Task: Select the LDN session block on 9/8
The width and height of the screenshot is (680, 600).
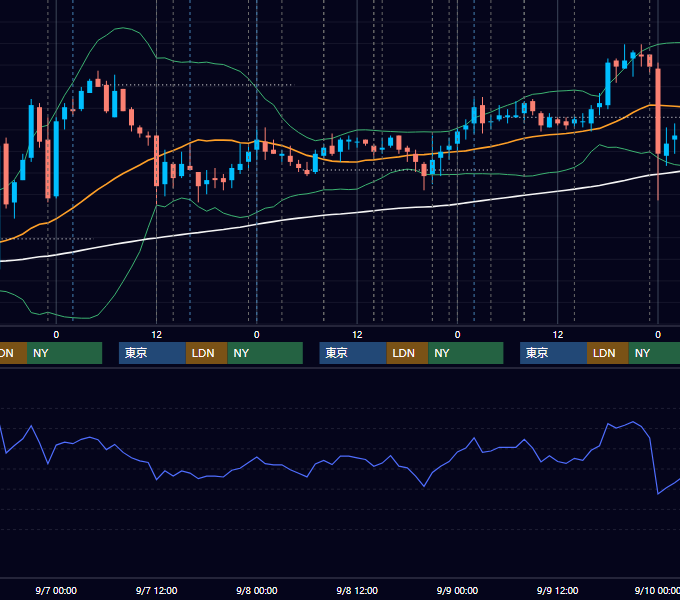Action: click(407, 353)
